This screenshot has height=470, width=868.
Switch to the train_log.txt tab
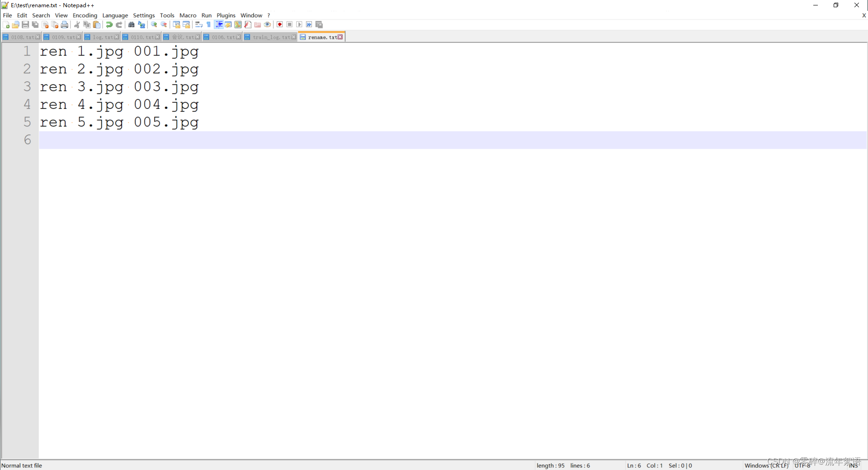click(270, 37)
